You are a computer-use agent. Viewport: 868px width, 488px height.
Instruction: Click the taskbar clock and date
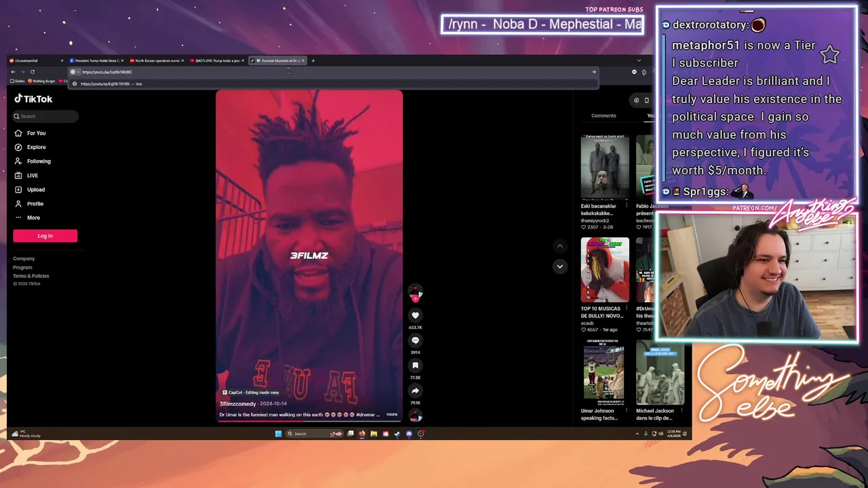[674, 432]
